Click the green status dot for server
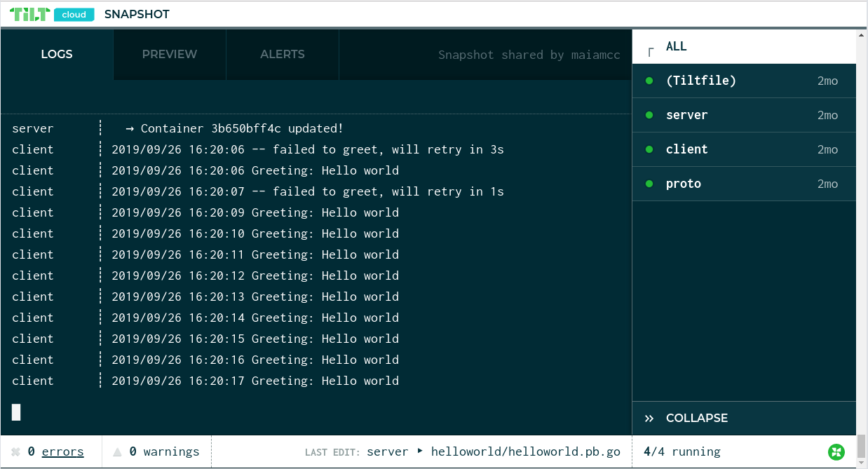Screen dimensions: 868x469 point(649,115)
